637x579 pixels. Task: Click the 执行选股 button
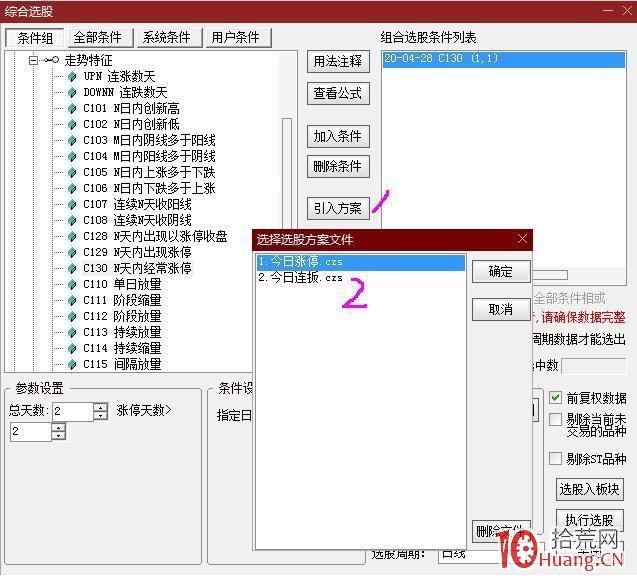pos(589,520)
